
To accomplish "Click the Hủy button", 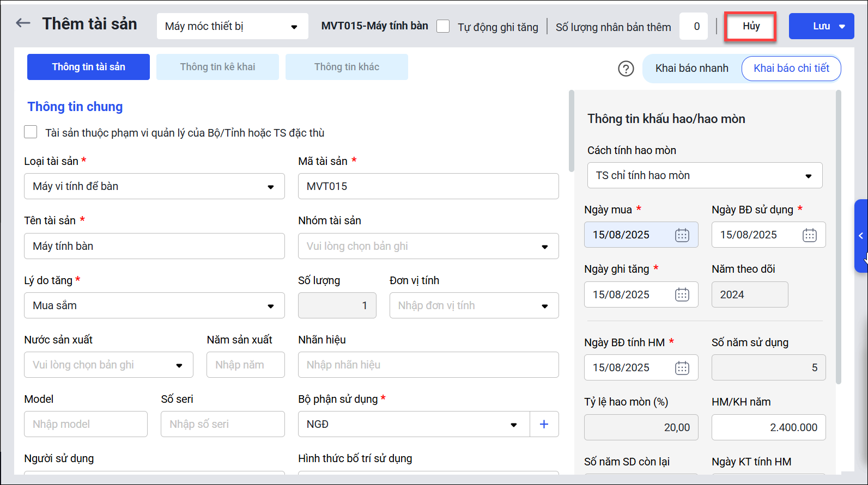I will pyautogui.click(x=751, y=26).
